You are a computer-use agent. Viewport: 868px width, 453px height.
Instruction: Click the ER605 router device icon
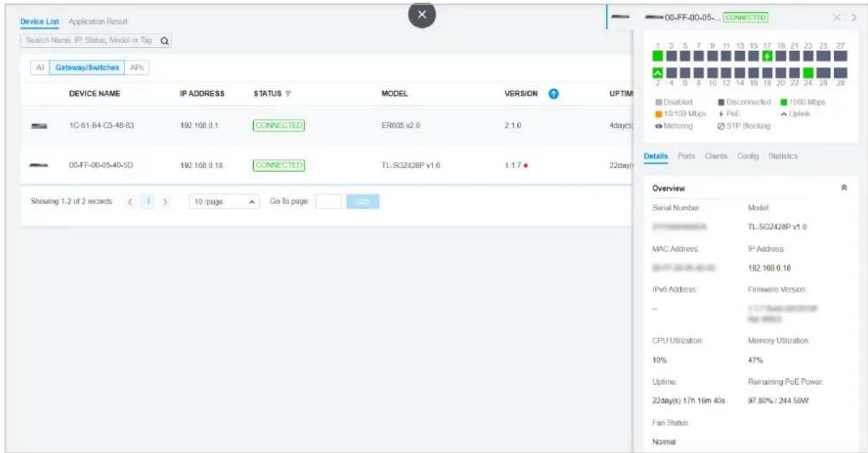(38, 126)
